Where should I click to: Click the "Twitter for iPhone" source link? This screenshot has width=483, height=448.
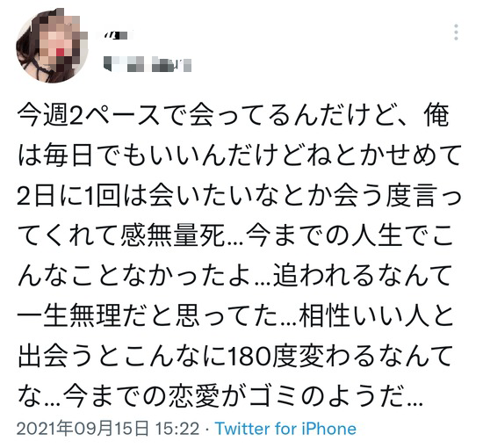click(285, 429)
